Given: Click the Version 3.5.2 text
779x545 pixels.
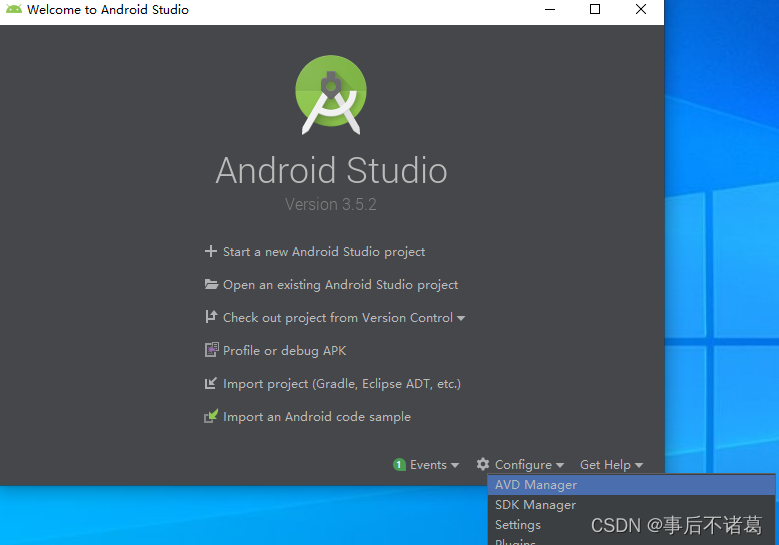Looking at the screenshot, I should click(x=331, y=204).
